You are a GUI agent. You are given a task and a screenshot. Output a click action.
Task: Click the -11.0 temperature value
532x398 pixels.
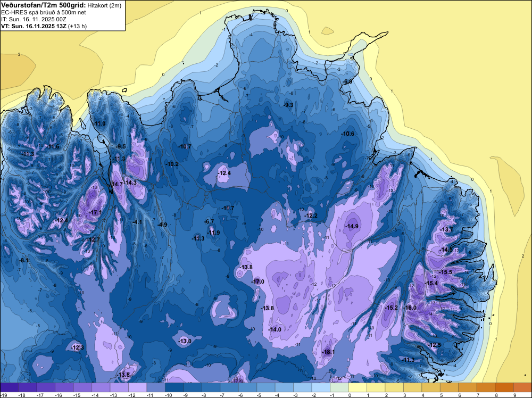99,123
